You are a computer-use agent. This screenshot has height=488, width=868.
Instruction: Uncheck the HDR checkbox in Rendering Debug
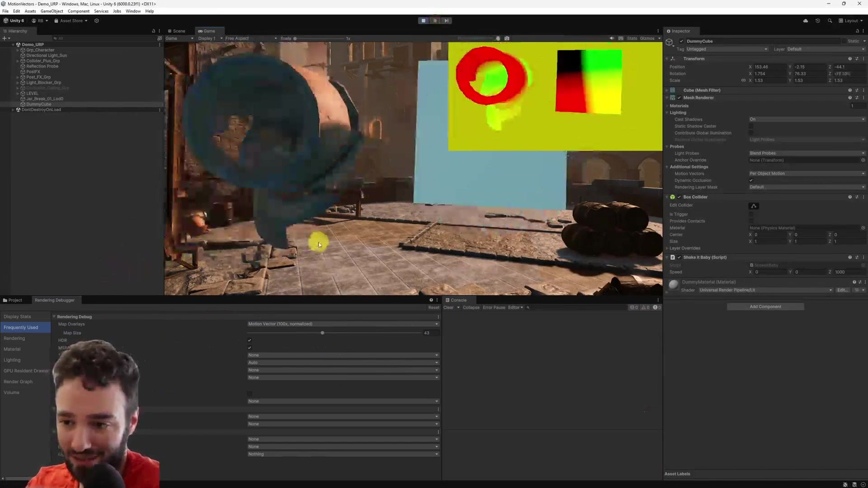[250, 340]
